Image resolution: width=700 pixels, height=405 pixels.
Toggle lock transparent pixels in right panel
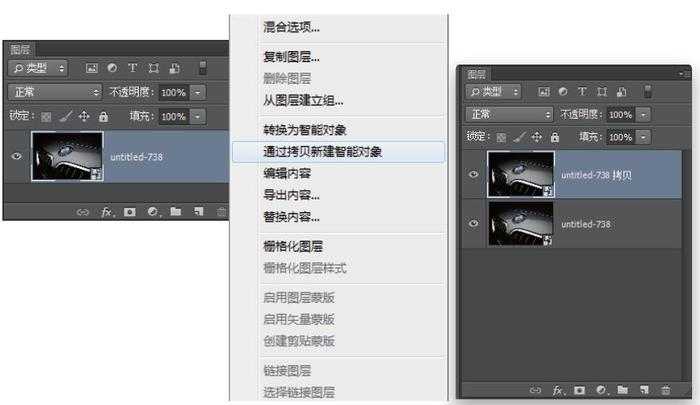(502, 138)
